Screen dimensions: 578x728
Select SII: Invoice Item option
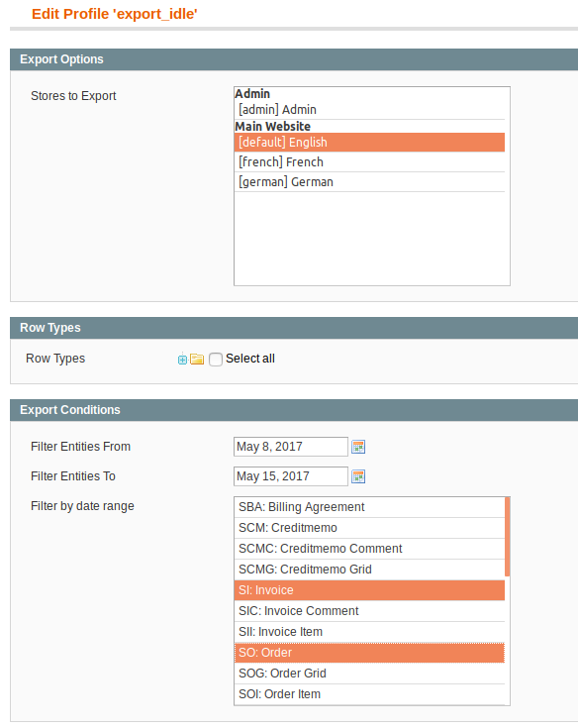coord(369,632)
